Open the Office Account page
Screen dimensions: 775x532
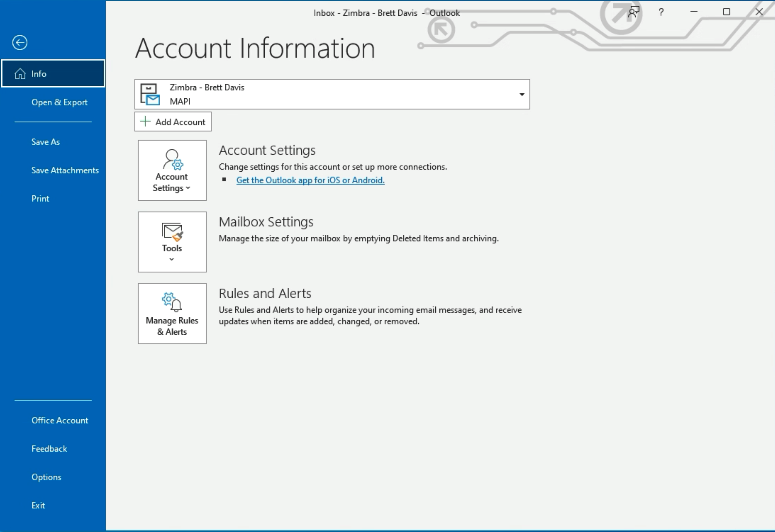[x=53, y=420]
